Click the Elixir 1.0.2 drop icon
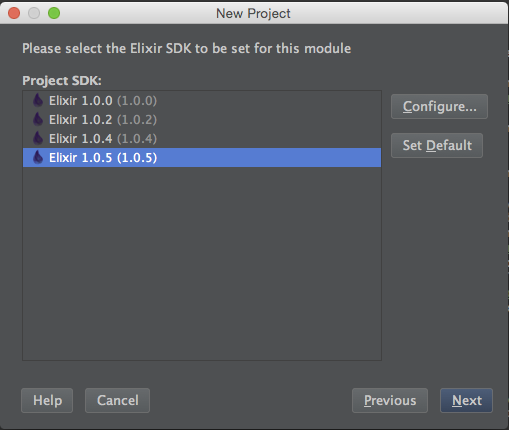This screenshot has width=509, height=430. tap(38, 119)
